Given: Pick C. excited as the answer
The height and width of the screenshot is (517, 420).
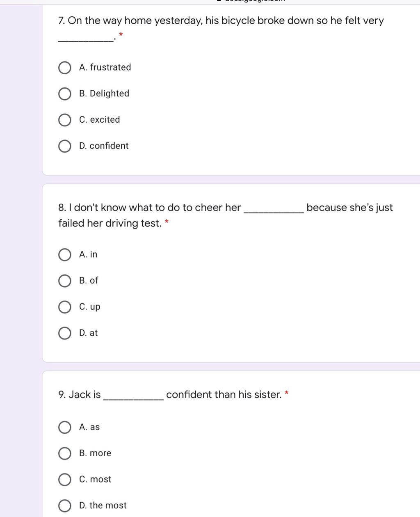Looking at the screenshot, I should (x=64, y=120).
